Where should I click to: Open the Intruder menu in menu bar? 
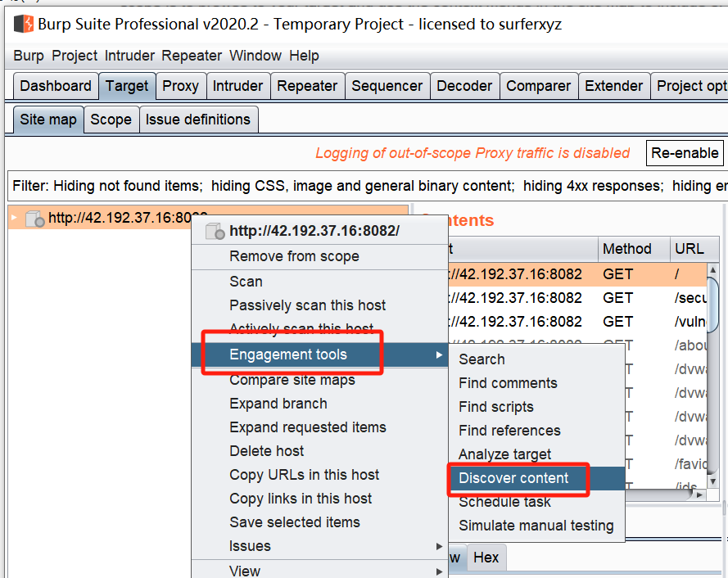coord(129,56)
